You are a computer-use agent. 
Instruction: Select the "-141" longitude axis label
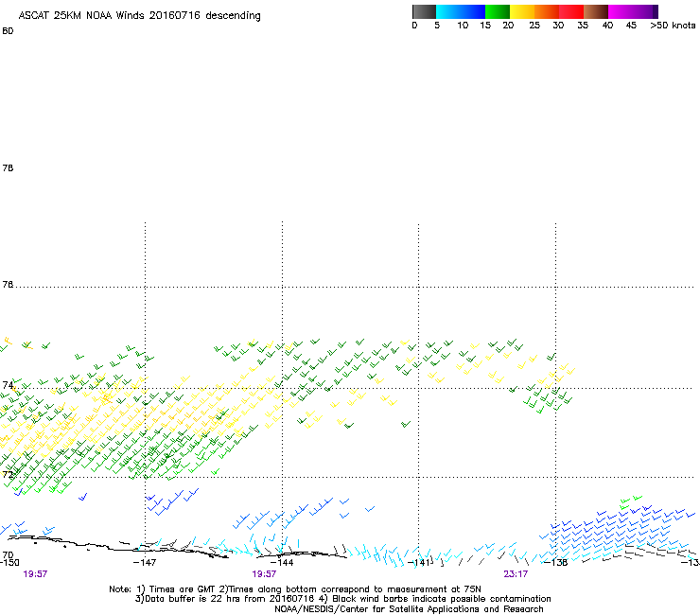[x=419, y=563]
